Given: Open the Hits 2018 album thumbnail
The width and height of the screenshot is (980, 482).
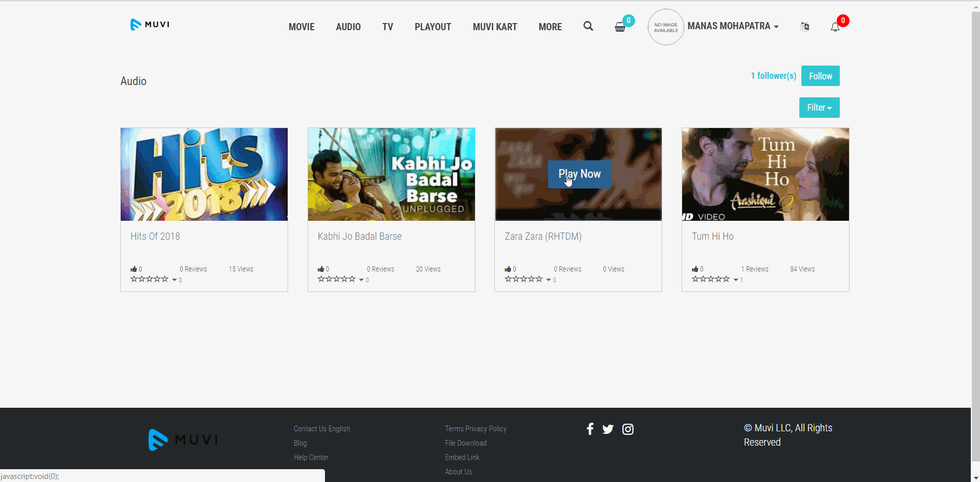Looking at the screenshot, I should coord(204,174).
